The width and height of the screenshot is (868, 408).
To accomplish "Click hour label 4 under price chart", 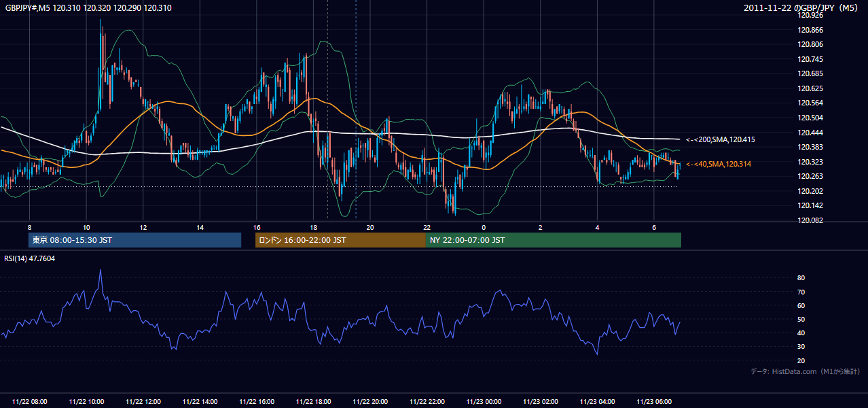I will (597, 227).
